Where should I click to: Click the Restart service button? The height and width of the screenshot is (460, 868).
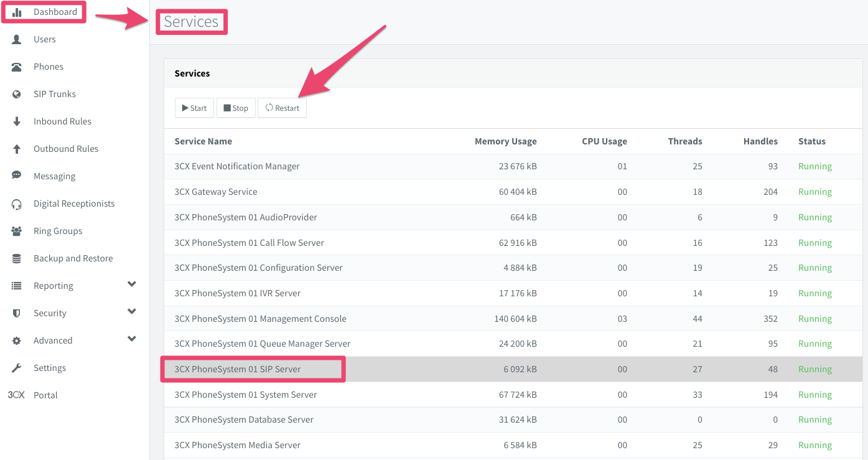[x=282, y=108]
